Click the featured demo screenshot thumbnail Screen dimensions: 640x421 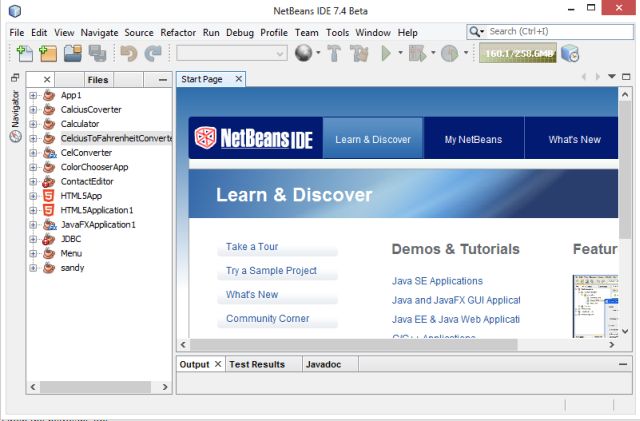(596, 306)
